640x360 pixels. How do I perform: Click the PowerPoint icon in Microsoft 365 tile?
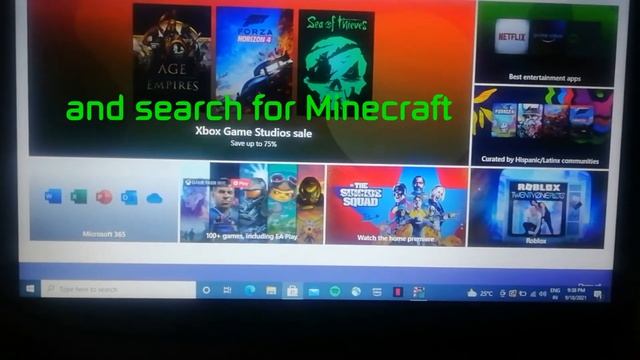pyautogui.click(x=104, y=197)
